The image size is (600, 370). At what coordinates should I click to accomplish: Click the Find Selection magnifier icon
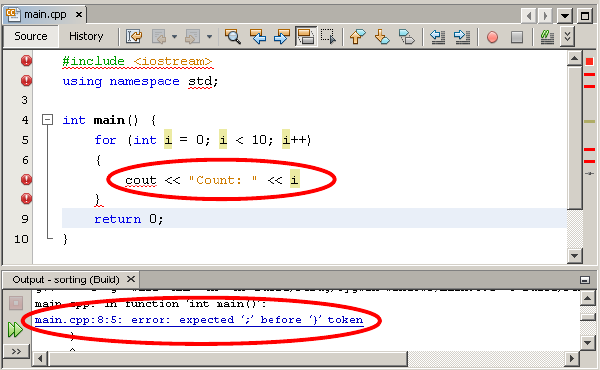232,37
